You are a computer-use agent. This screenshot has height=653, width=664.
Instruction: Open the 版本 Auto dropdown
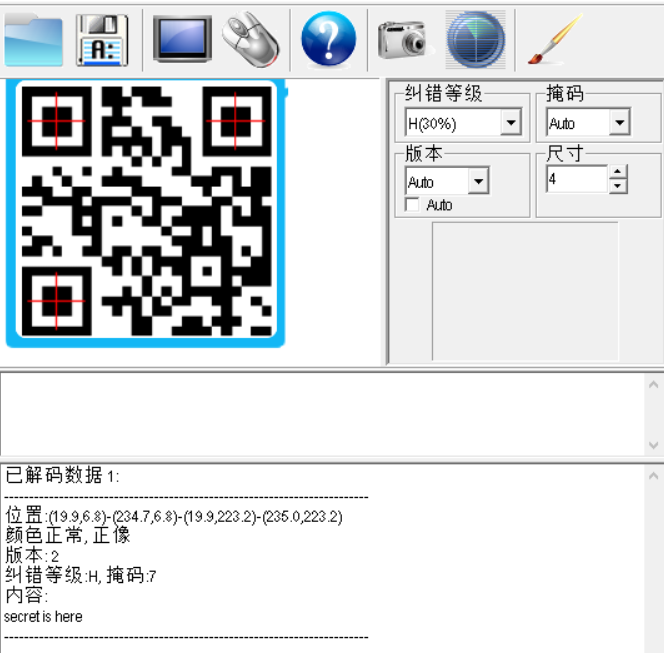[479, 181]
